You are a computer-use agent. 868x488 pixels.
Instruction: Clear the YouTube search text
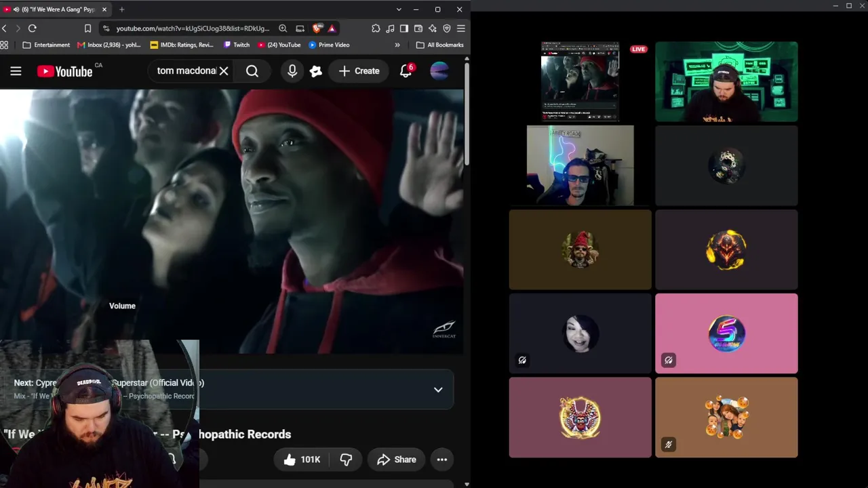[x=224, y=71]
